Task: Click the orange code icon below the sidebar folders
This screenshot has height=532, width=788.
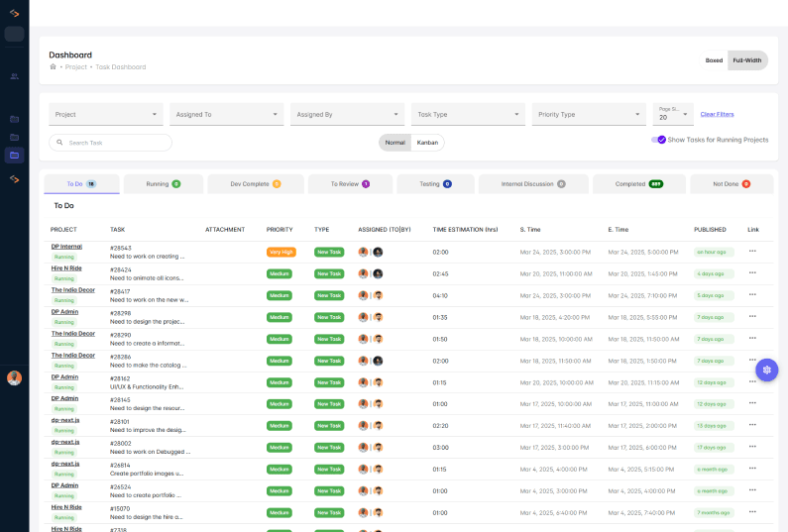Action: (x=14, y=178)
